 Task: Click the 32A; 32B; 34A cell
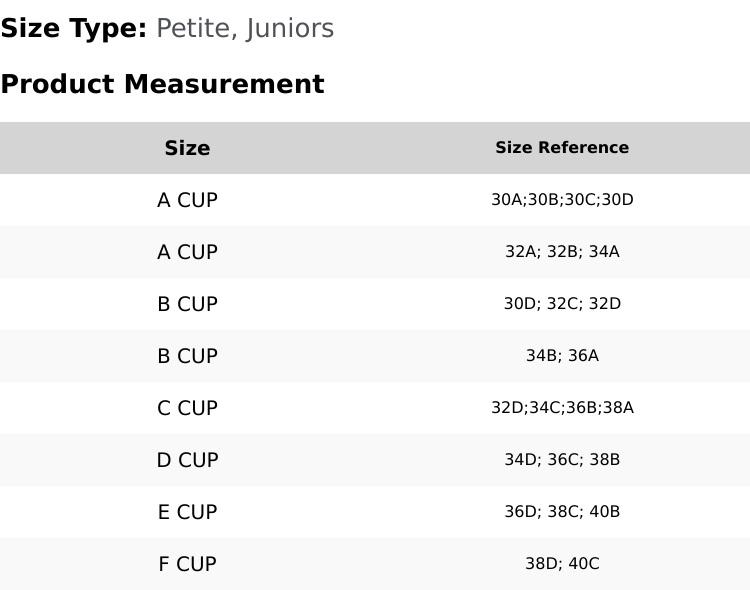[562, 252]
